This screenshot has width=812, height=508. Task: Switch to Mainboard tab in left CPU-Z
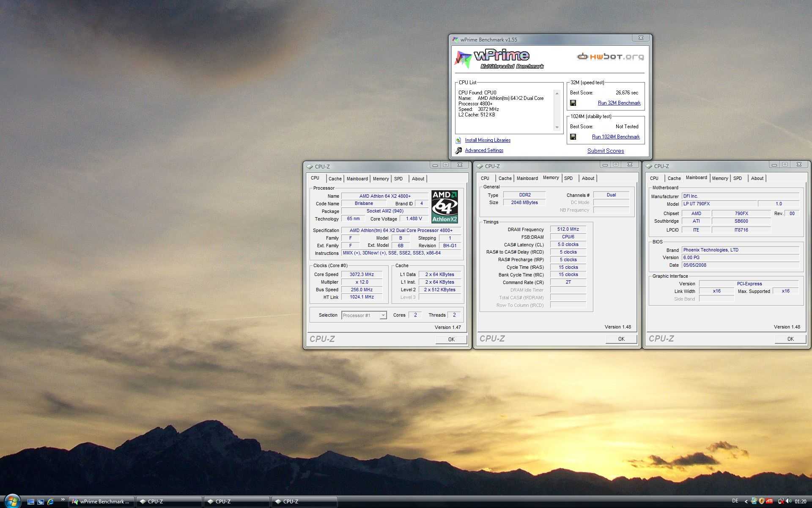tap(357, 179)
